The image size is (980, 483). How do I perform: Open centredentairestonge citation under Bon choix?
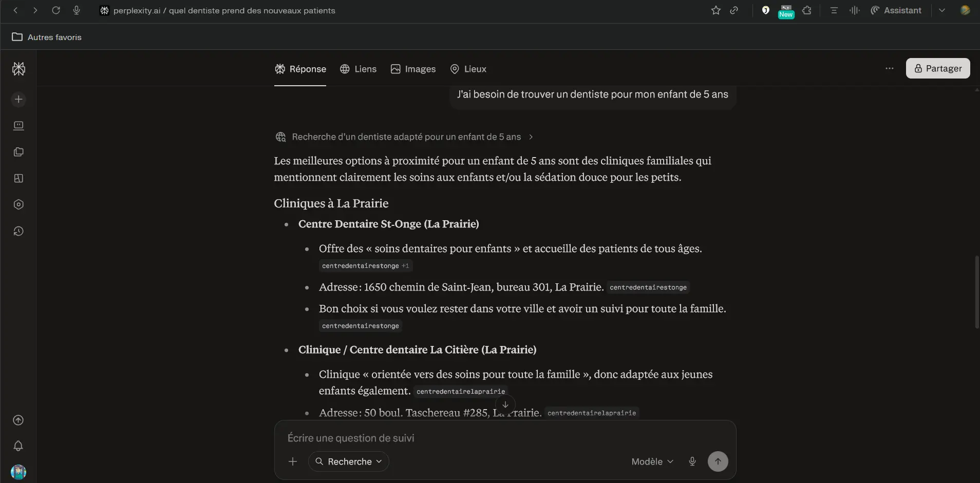pyautogui.click(x=361, y=325)
